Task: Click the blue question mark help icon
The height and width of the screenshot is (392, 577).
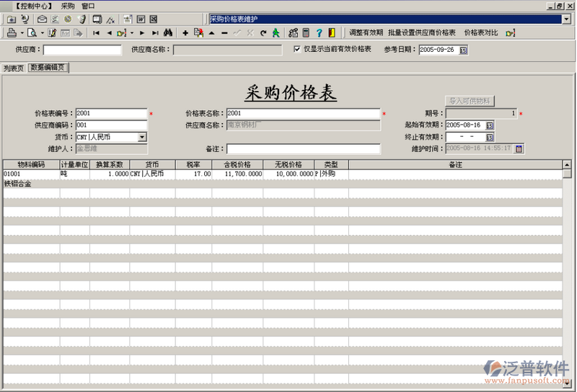Action: click(319, 33)
